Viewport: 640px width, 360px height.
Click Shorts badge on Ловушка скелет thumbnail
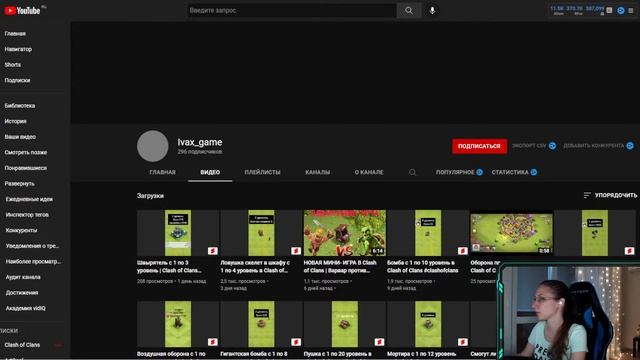pos(296,251)
